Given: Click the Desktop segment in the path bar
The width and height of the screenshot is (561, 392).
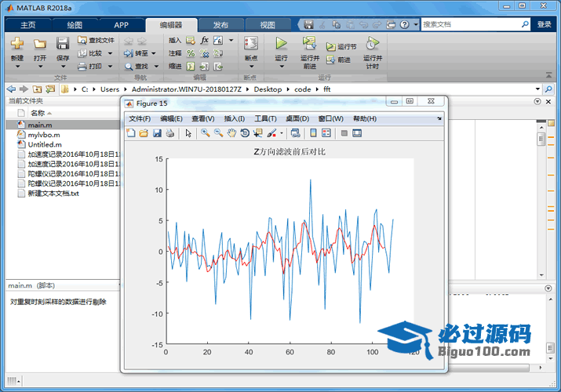Looking at the screenshot, I should pos(268,89).
